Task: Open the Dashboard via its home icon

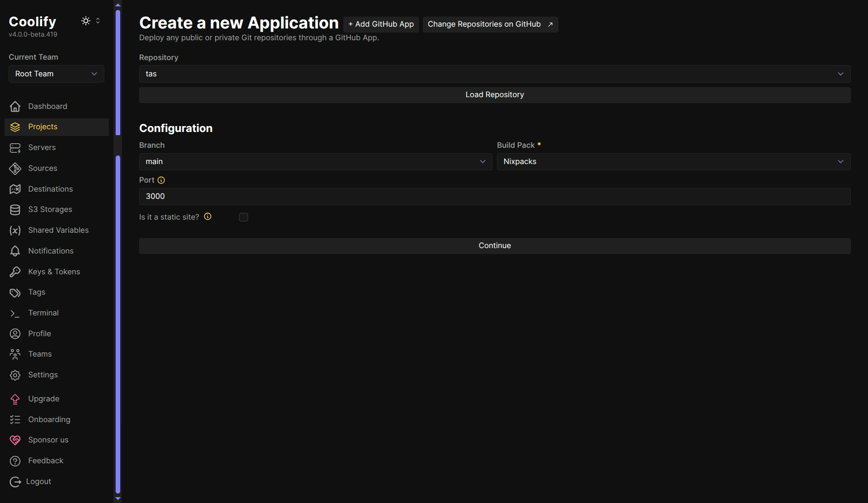Action: pos(15,106)
